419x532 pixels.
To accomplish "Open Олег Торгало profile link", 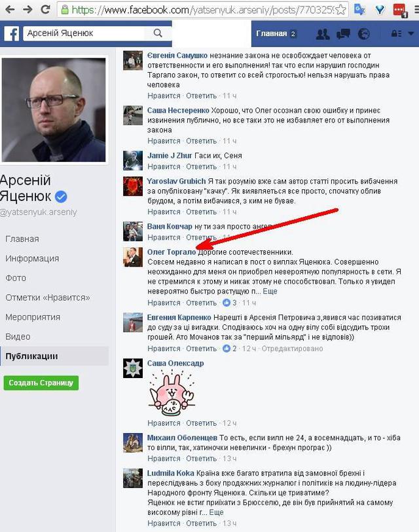I will coord(171,252).
